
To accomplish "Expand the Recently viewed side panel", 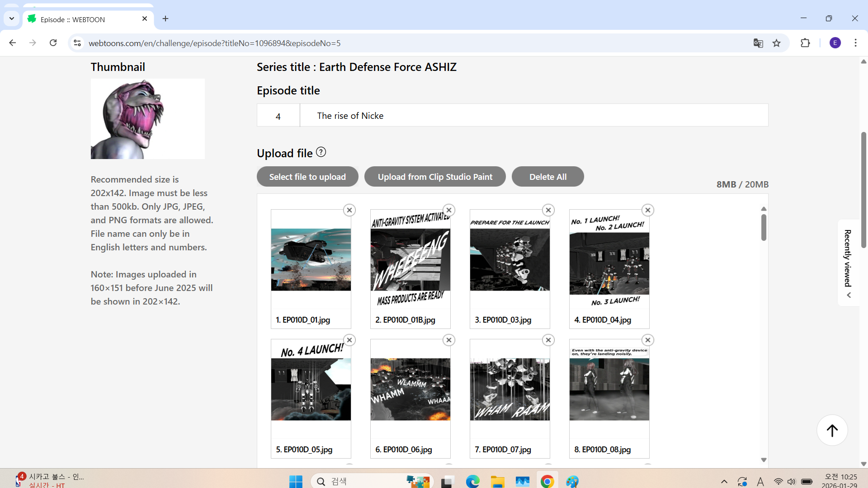I will pos(848,263).
